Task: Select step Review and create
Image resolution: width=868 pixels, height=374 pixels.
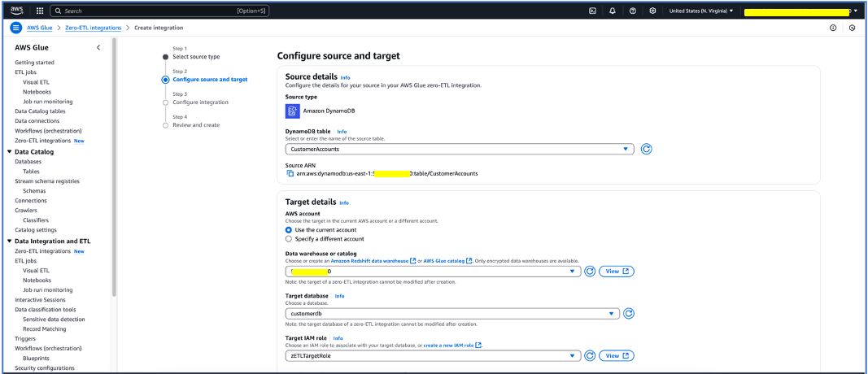Action: tap(196, 125)
